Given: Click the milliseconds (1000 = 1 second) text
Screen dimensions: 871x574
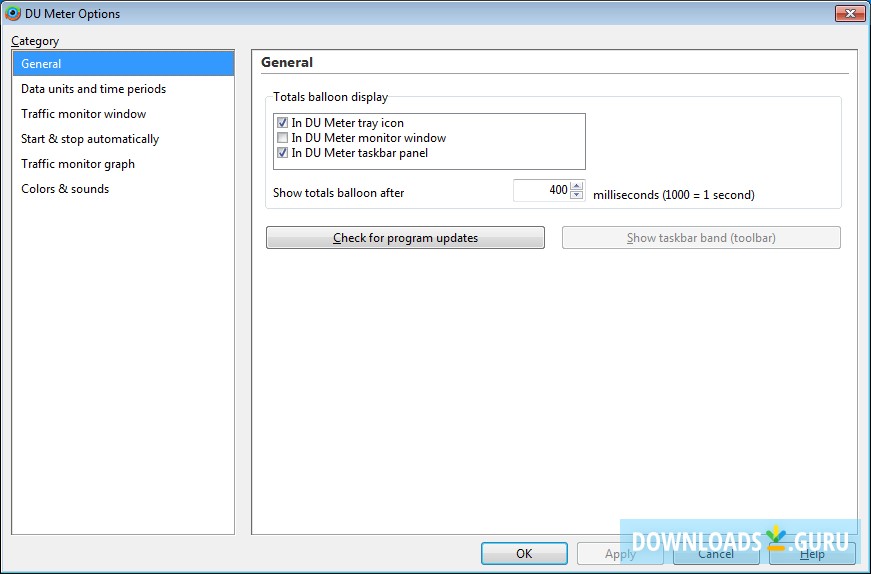Looking at the screenshot, I should click(x=674, y=194).
